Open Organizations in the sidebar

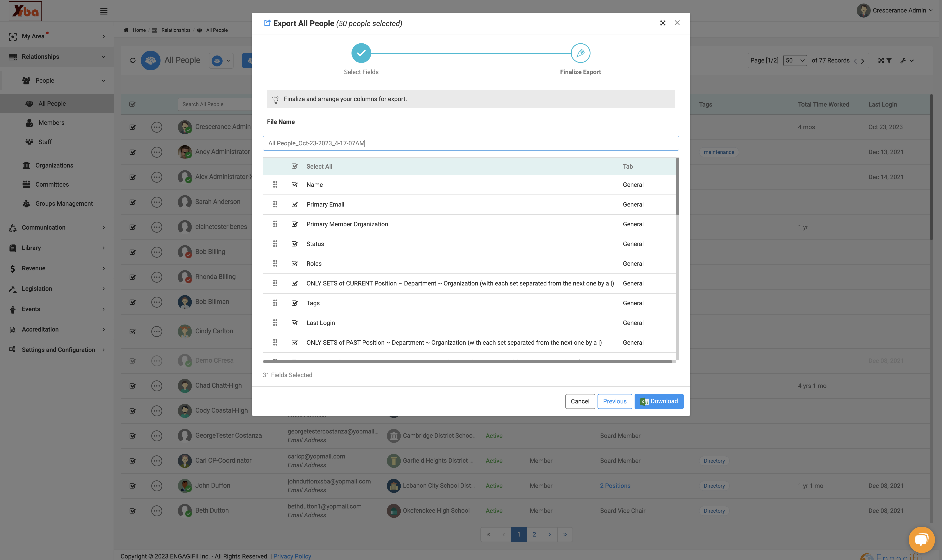[54, 165]
